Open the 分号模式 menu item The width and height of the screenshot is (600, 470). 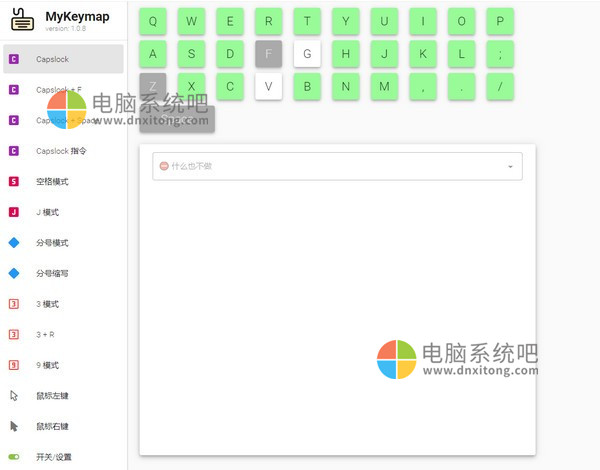click(63, 243)
